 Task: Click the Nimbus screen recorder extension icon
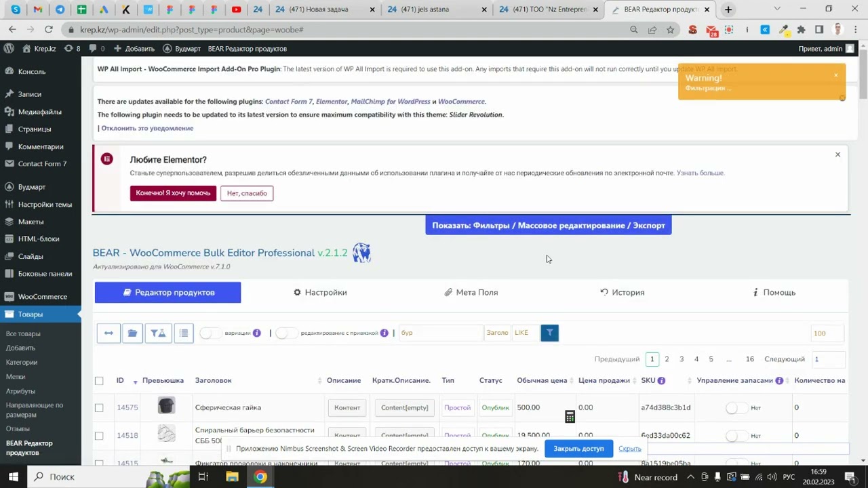click(729, 30)
